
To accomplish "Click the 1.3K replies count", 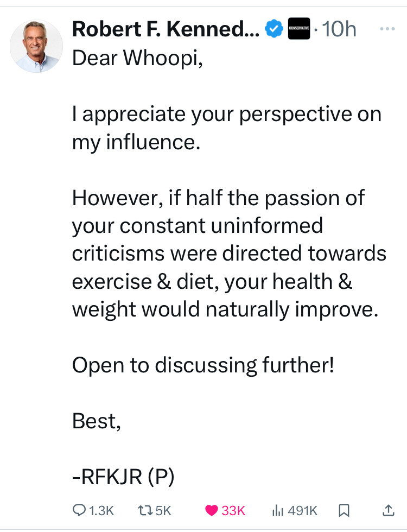I will point(101,510).
